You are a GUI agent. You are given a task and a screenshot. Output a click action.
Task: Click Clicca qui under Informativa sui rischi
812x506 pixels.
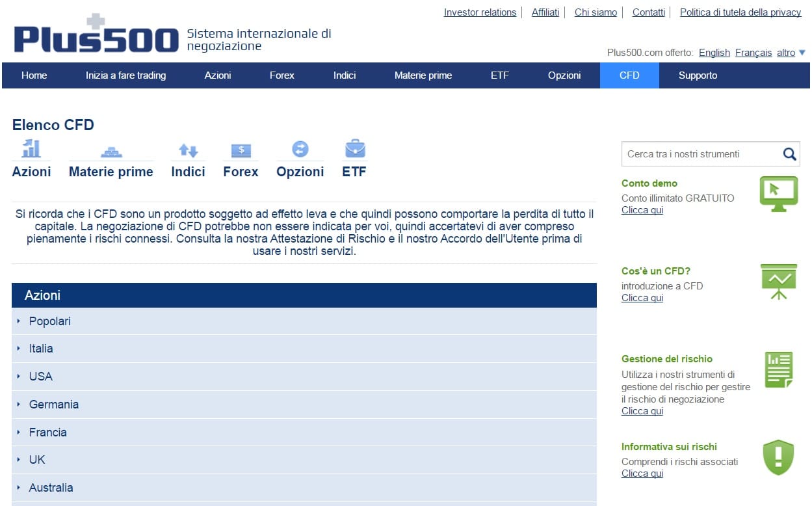click(642, 473)
